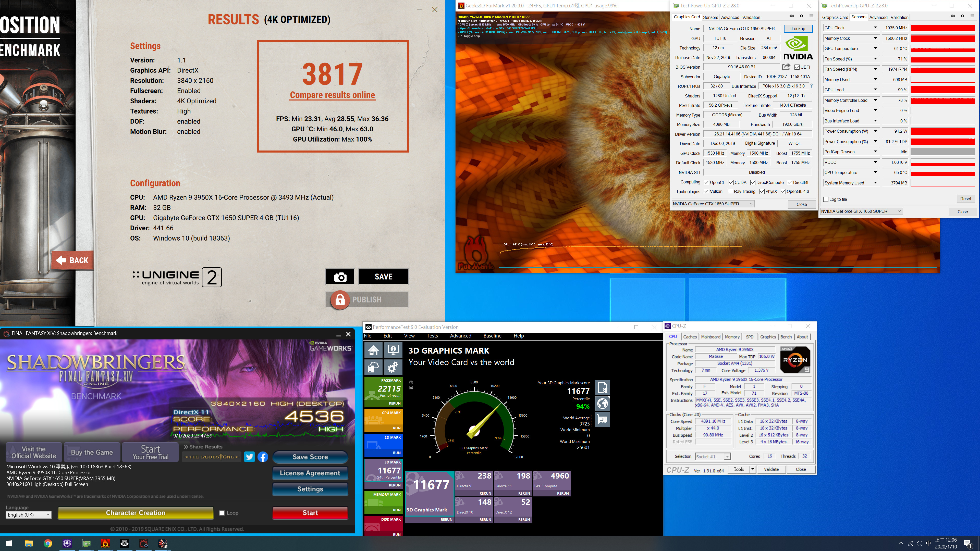
Task: Open the Language dropdown in FFXIV benchmark
Action: (x=29, y=515)
